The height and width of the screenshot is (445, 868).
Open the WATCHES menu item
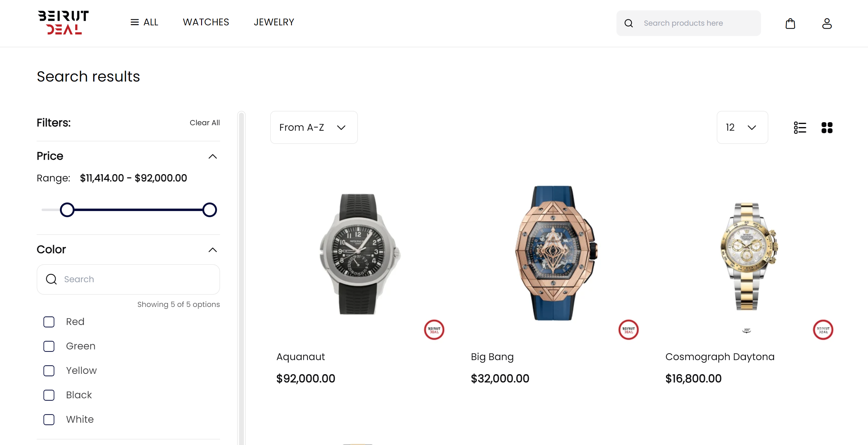pyautogui.click(x=206, y=22)
